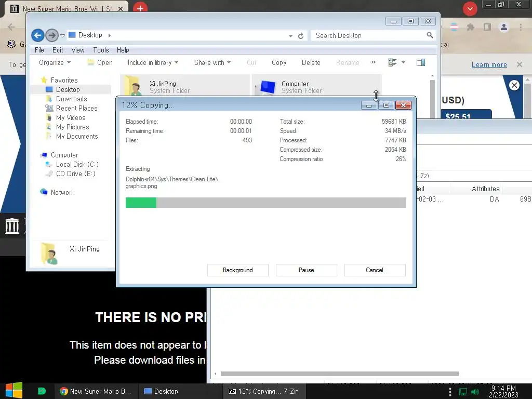Click the Background button in copying dialog
The height and width of the screenshot is (399, 532).
point(237,270)
